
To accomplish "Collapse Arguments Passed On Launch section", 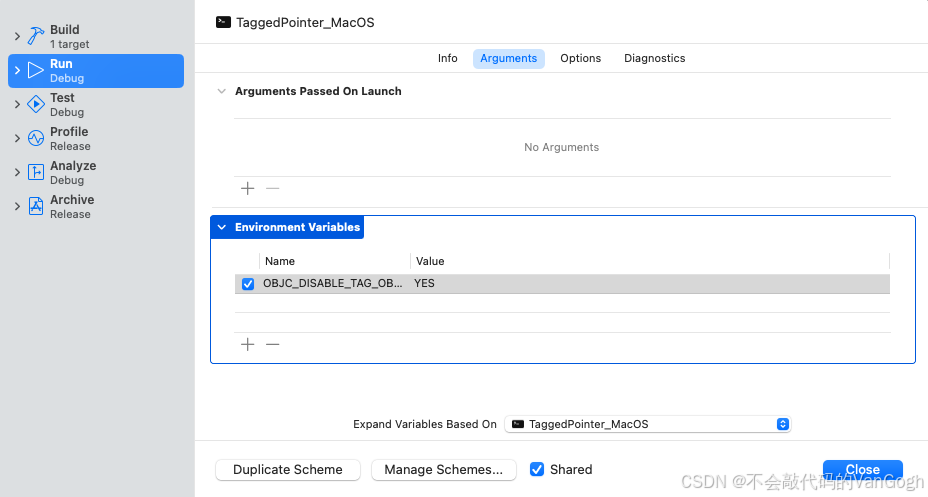I will [222, 91].
